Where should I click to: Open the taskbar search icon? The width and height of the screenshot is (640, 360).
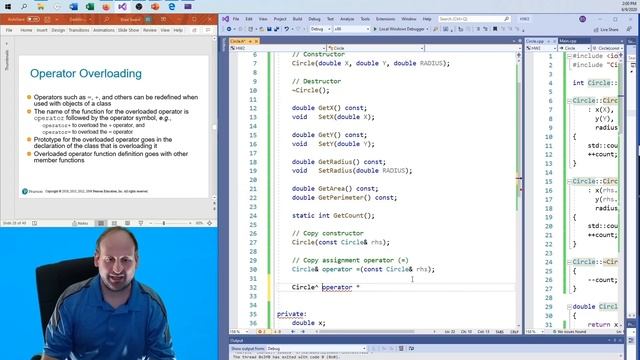click(x=24, y=7)
